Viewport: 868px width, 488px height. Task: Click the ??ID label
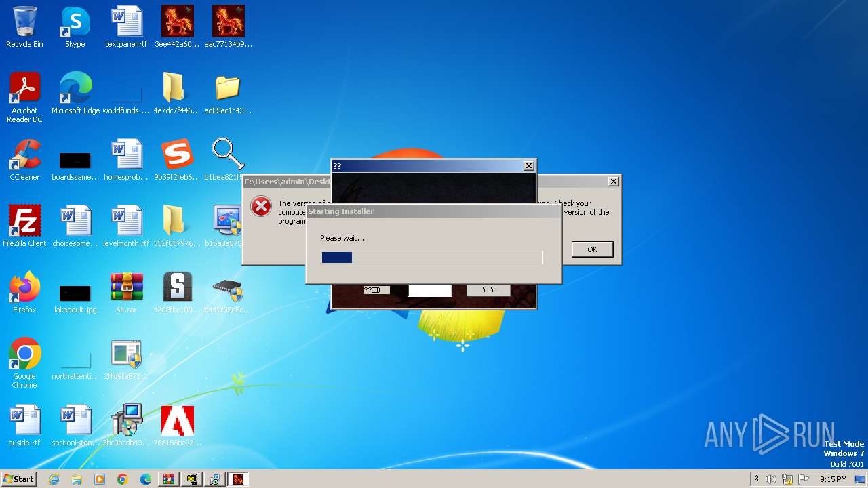(x=376, y=290)
